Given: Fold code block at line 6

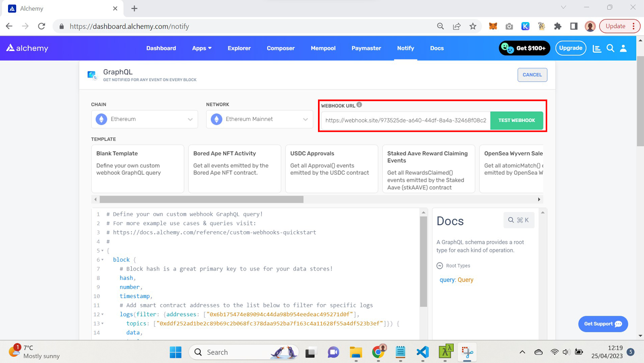Looking at the screenshot, I should point(103,260).
